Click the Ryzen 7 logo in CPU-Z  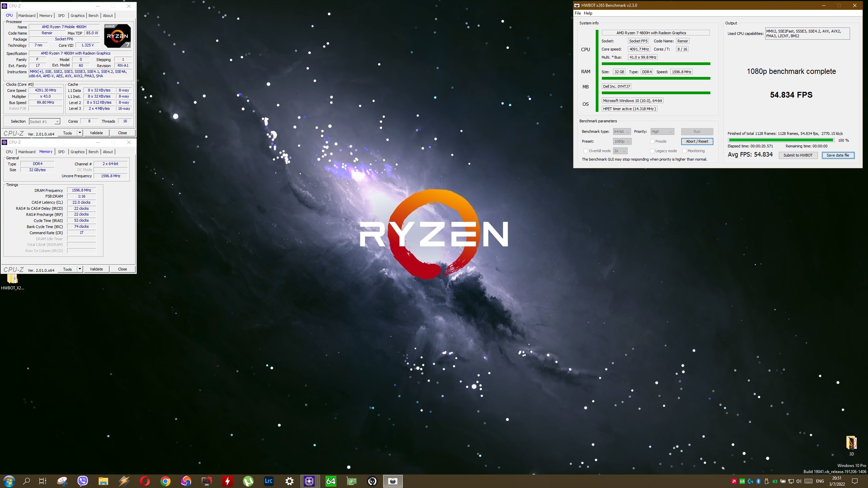pyautogui.click(x=117, y=36)
